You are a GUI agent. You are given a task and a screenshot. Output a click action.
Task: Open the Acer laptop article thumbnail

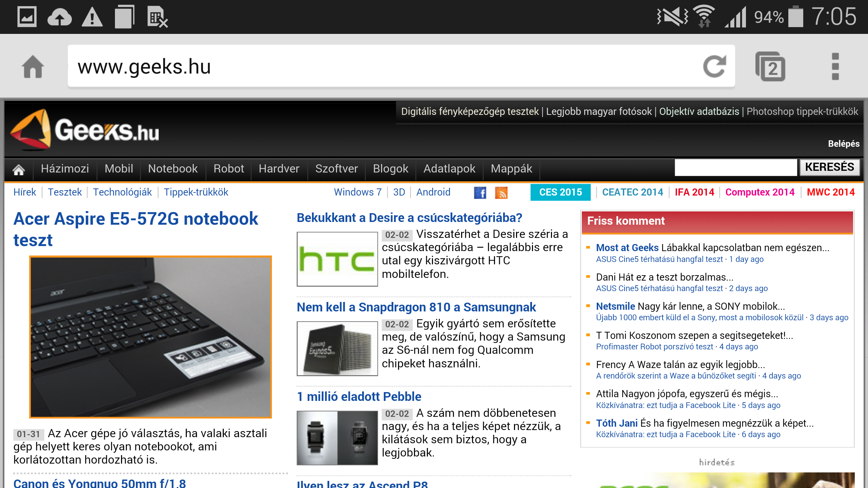[151, 337]
